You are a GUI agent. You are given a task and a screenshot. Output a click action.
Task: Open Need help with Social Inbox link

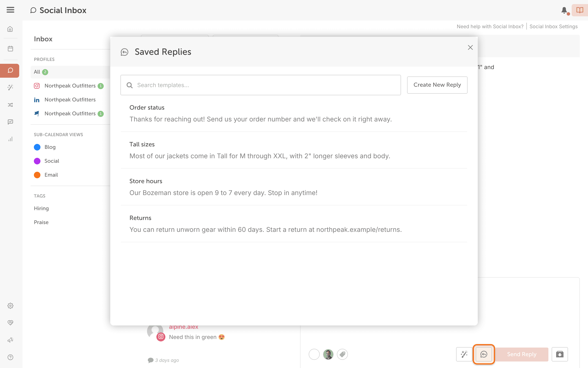490,27
